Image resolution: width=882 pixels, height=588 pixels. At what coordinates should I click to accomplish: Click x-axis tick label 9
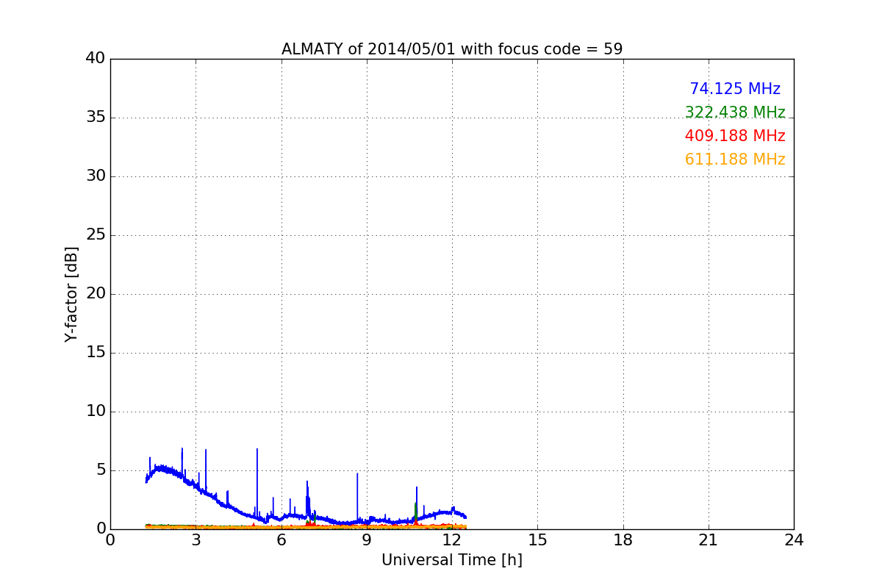pos(367,540)
